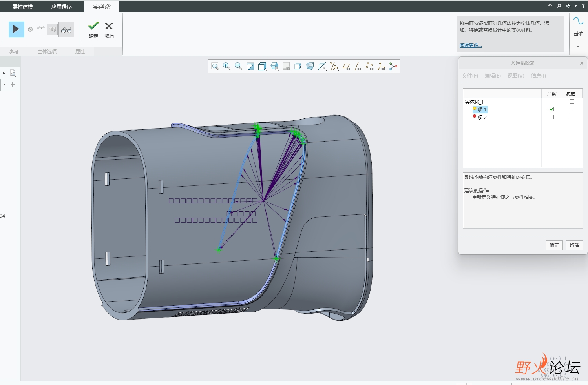Open the tree filter small arrow dropdown
588x385 pixels.
click(x=4, y=85)
